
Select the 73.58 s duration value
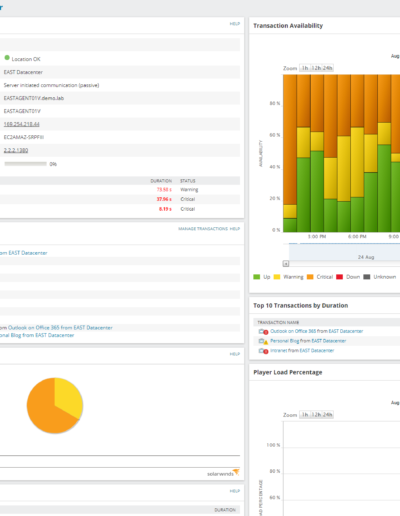coord(164,190)
